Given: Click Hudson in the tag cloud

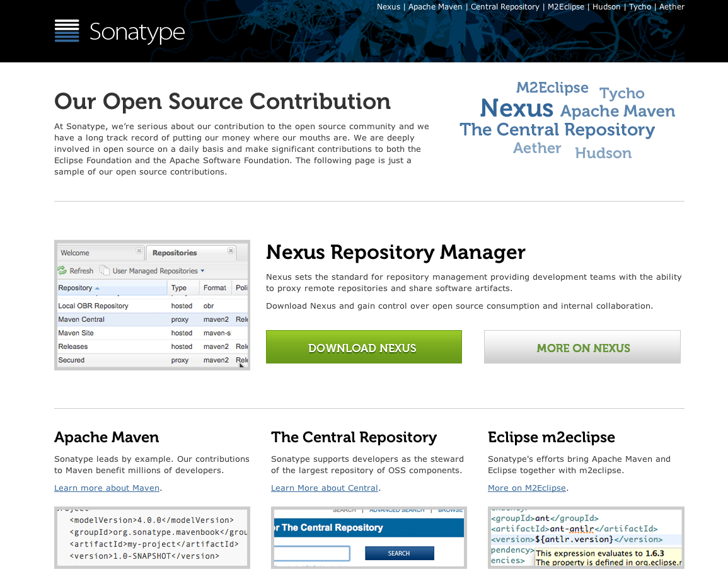Looking at the screenshot, I should coord(603,153).
